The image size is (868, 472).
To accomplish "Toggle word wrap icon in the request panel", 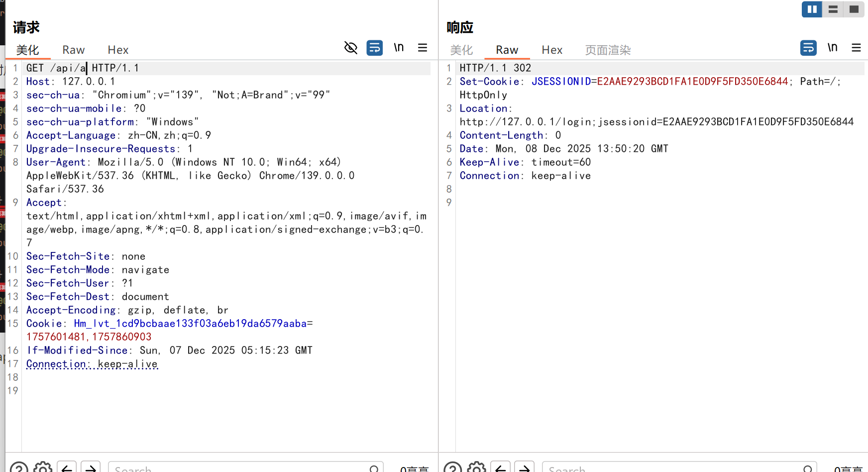I will 375,48.
